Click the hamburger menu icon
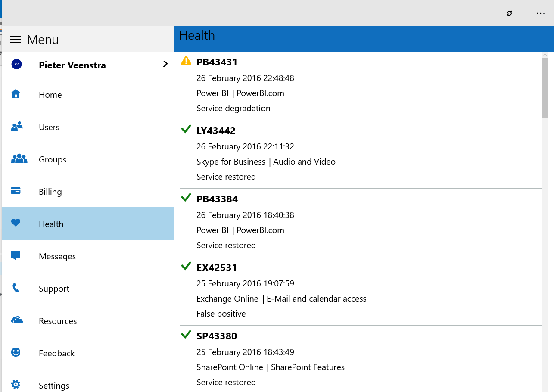This screenshot has width=554, height=392. coord(16,40)
